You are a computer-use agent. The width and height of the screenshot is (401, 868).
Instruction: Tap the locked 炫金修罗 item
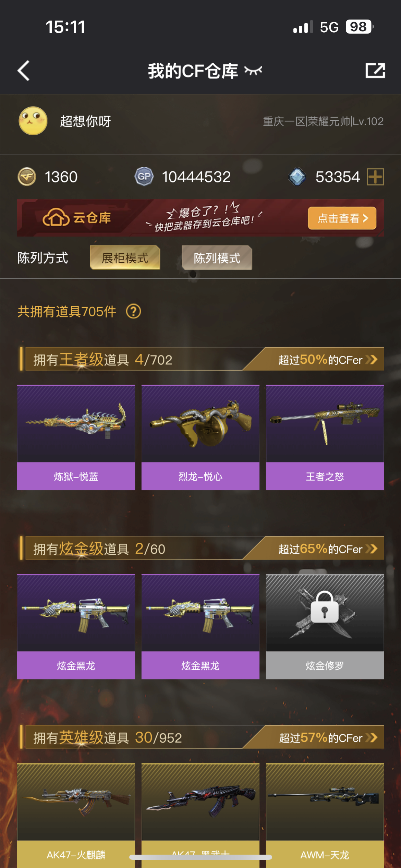pos(325,627)
